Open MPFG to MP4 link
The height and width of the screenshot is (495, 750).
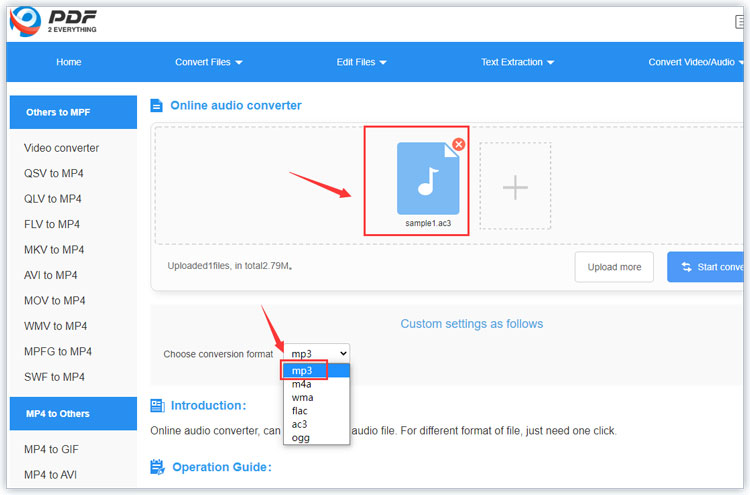58,352
